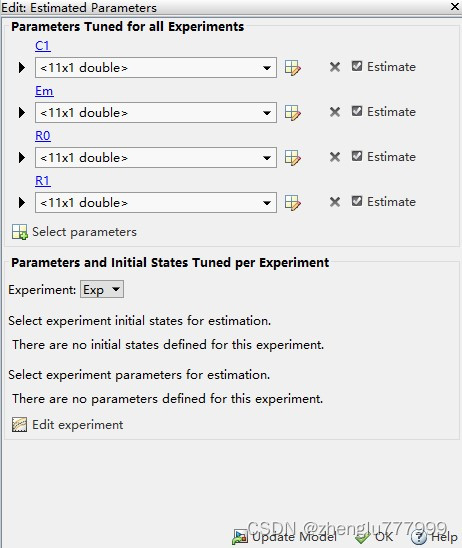Remove parameter R0 with the X icon
This screenshot has width=462, height=548.
tap(335, 157)
